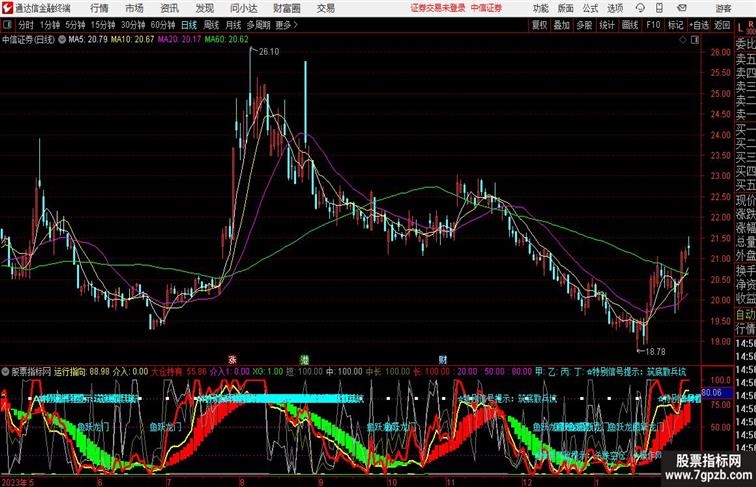Add stock via the +自选 button

[699, 25]
